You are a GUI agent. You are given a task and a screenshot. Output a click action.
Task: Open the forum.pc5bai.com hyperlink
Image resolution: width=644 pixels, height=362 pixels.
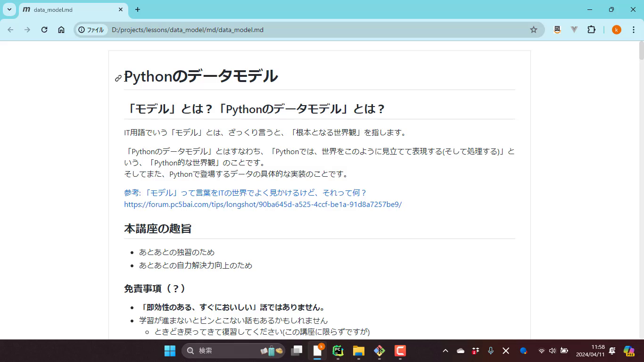click(x=263, y=205)
